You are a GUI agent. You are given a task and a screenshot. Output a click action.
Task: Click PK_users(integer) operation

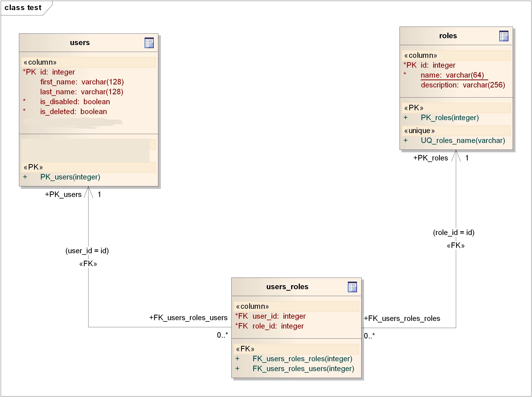pyautogui.click(x=70, y=177)
